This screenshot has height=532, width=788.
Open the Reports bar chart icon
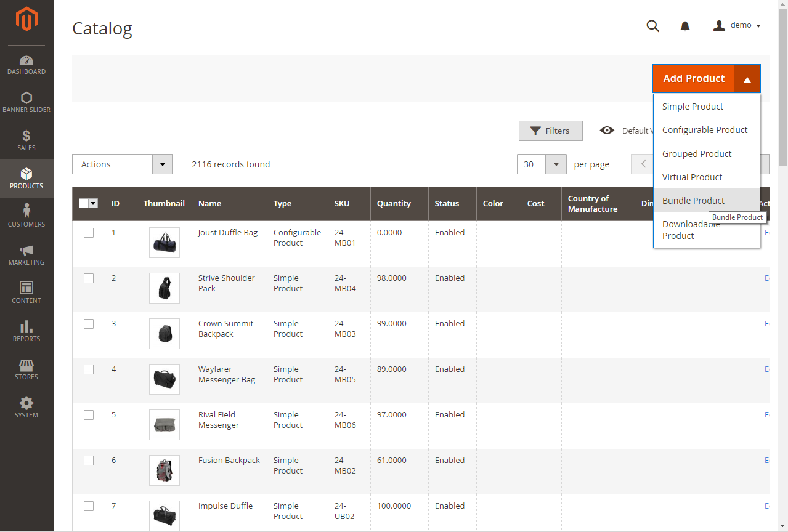click(x=26, y=327)
